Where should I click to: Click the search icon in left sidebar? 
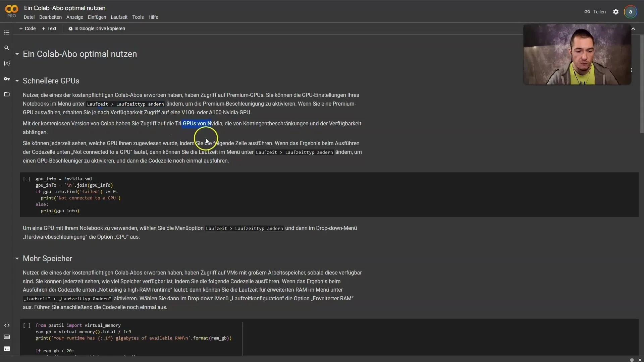7,48
